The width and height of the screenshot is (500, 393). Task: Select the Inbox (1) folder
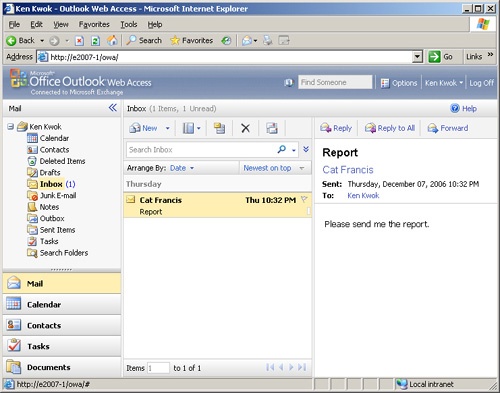tap(51, 184)
